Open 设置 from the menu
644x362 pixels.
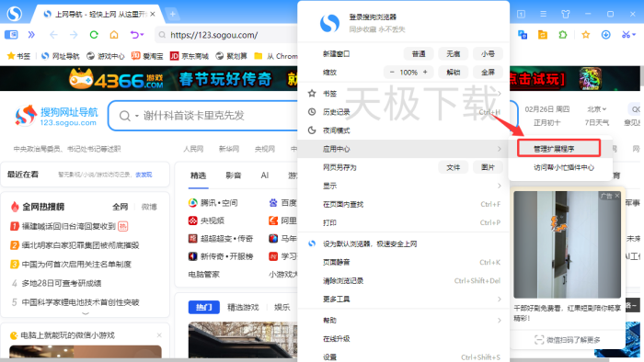click(403, 356)
